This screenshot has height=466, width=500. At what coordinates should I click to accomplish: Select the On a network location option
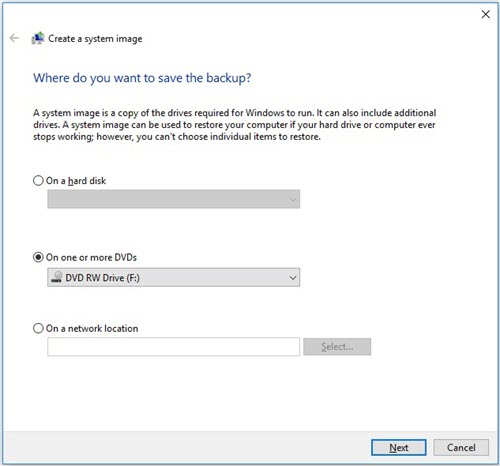[x=38, y=328]
